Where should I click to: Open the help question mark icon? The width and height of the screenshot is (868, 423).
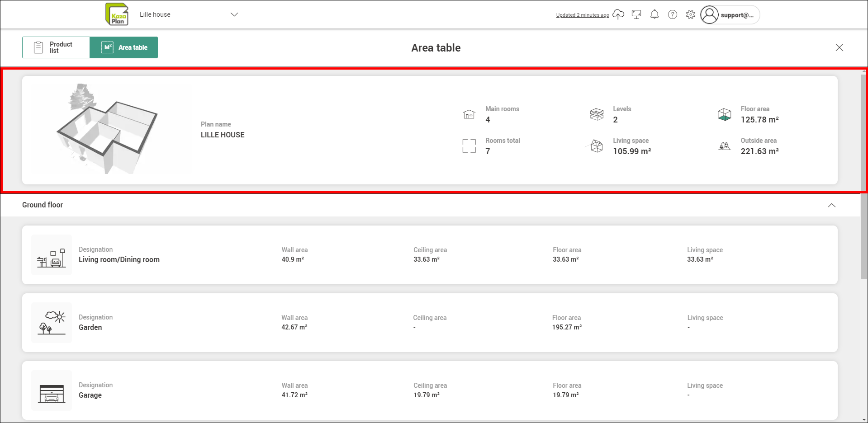673,14
